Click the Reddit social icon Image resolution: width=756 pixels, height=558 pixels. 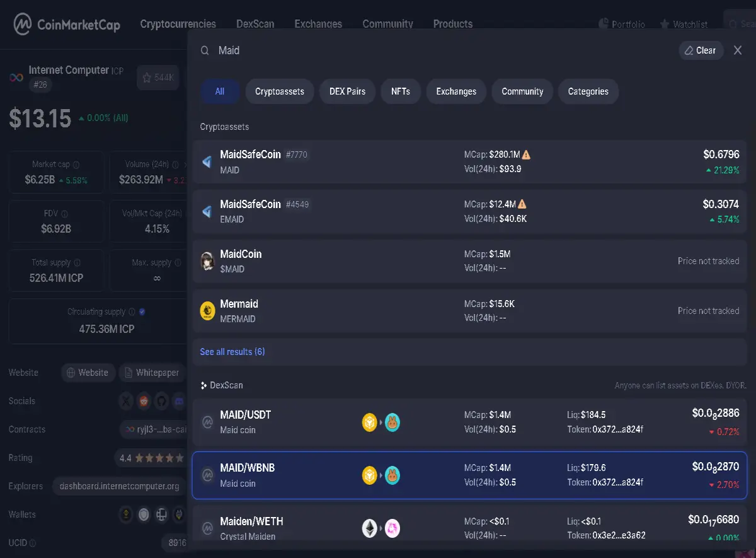[144, 401]
